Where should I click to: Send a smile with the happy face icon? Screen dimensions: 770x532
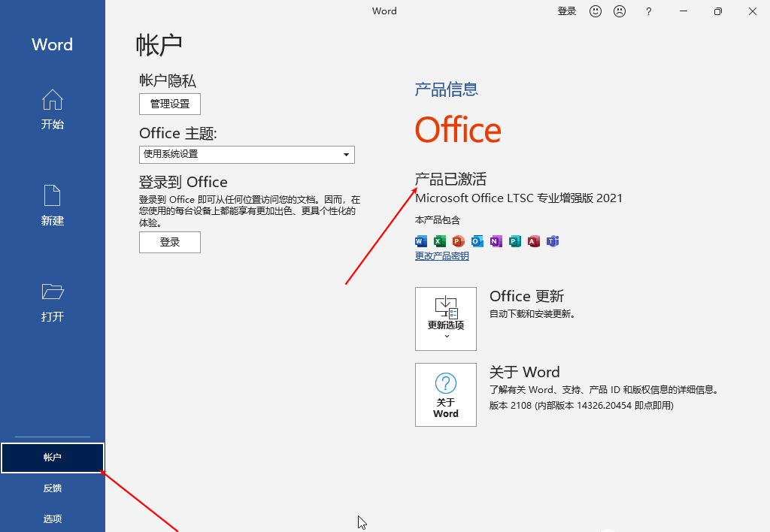pyautogui.click(x=596, y=11)
